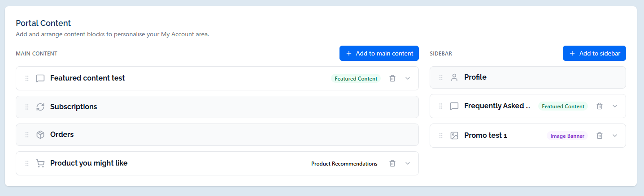The height and width of the screenshot is (196, 644).
Task: Click Add to sidebar button
Action: [x=594, y=53]
